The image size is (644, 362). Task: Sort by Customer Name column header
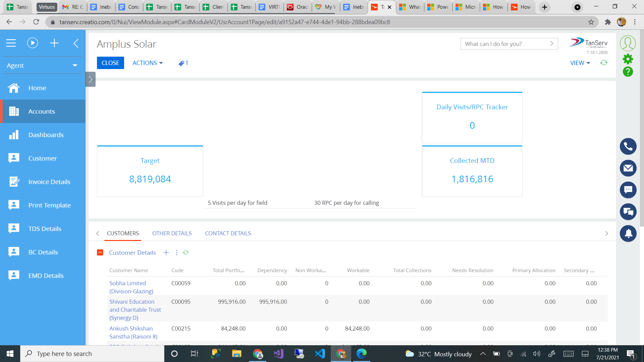pyautogui.click(x=129, y=270)
